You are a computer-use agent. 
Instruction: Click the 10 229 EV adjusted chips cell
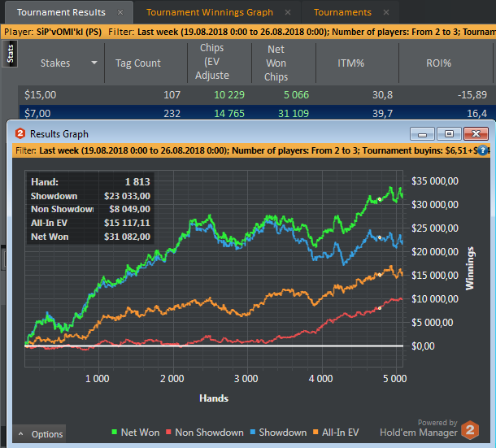(x=229, y=95)
